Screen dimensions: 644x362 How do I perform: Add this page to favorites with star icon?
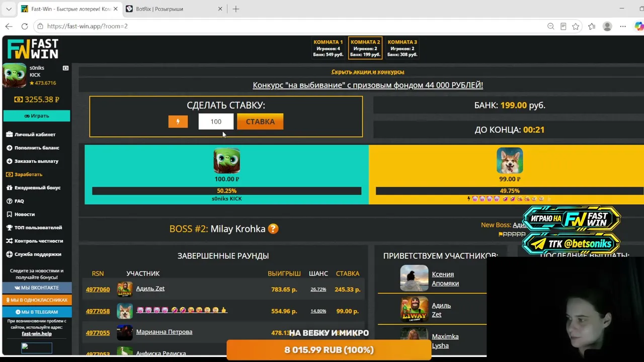tap(576, 26)
